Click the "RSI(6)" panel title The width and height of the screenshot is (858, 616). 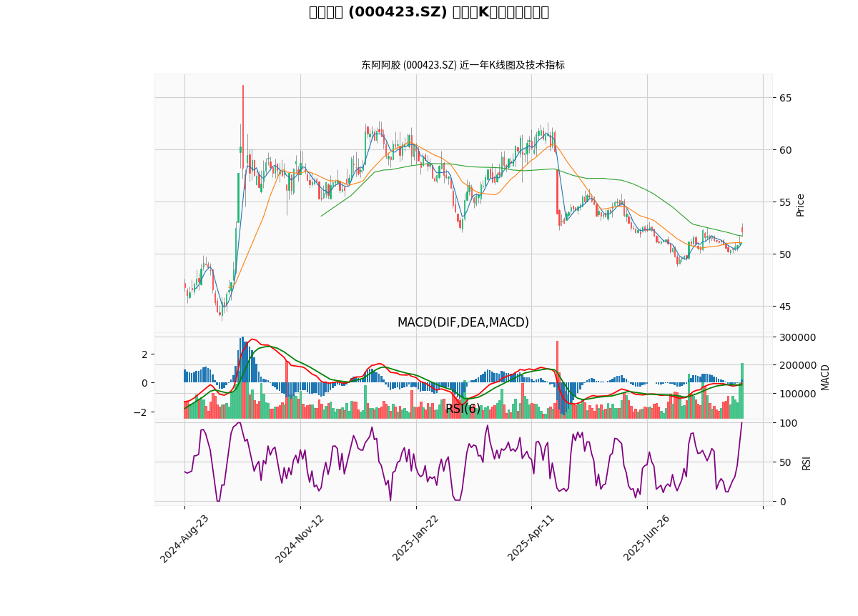point(463,409)
